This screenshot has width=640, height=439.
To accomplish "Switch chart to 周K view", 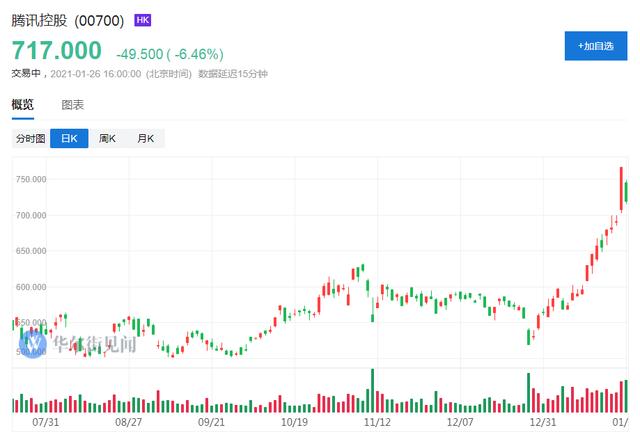I will 108,139.
